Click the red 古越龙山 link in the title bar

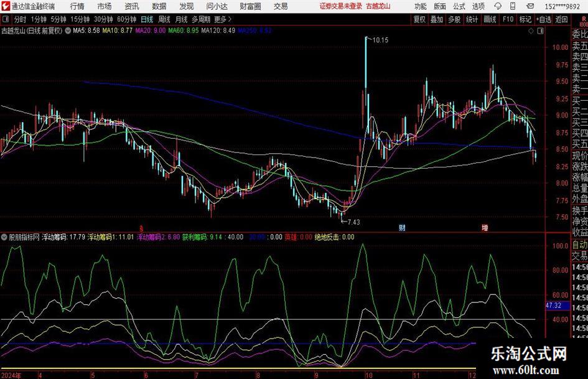378,6
